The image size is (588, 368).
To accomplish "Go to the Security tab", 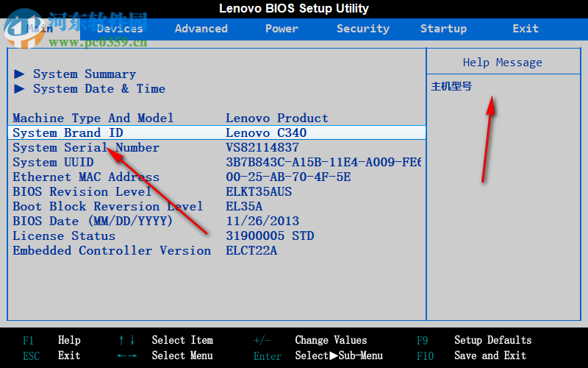I will [363, 29].
